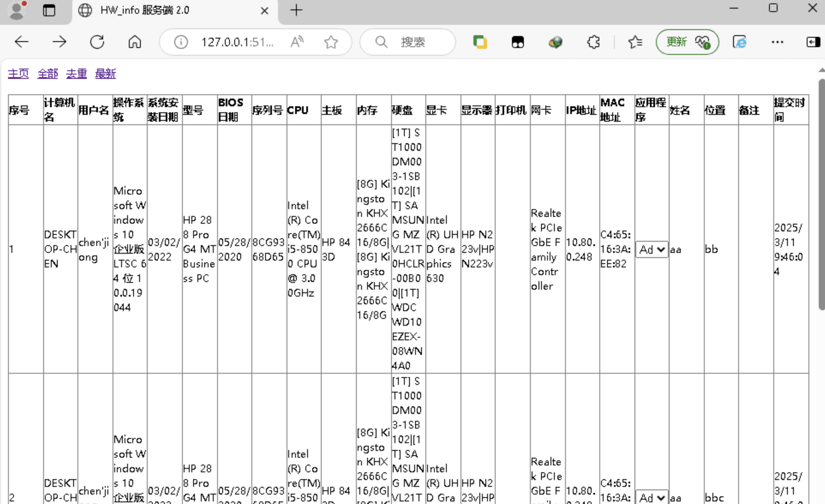Open the 主页 link
Screen dimensions: 825x504
(x=18, y=74)
